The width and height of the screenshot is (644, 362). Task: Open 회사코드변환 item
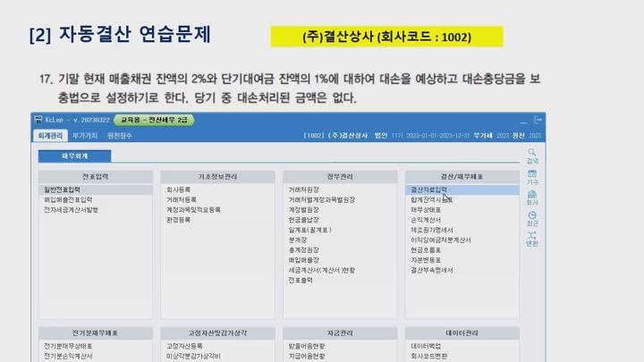click(x=428, y=356)
